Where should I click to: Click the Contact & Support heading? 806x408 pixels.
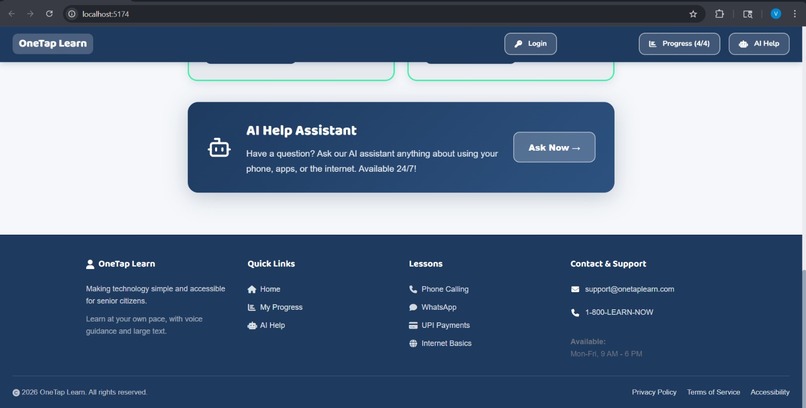click(x=608, y=264)
